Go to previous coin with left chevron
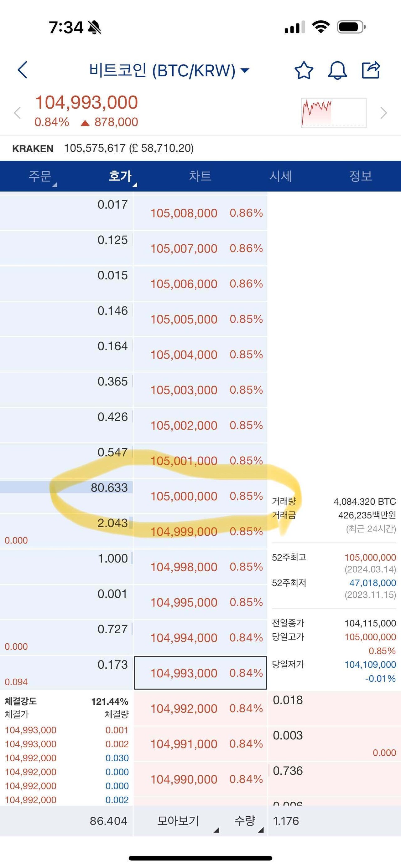 (16, 113)
